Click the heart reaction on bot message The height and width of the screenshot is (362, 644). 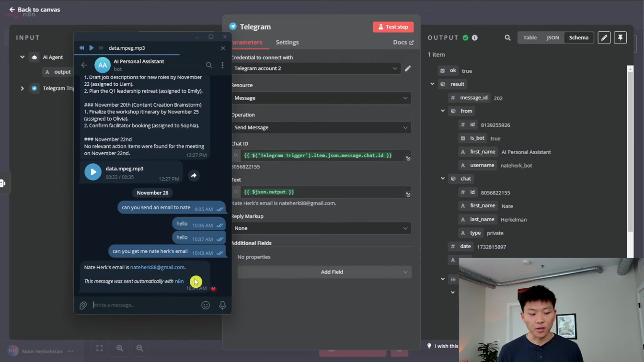coord(213,289)
